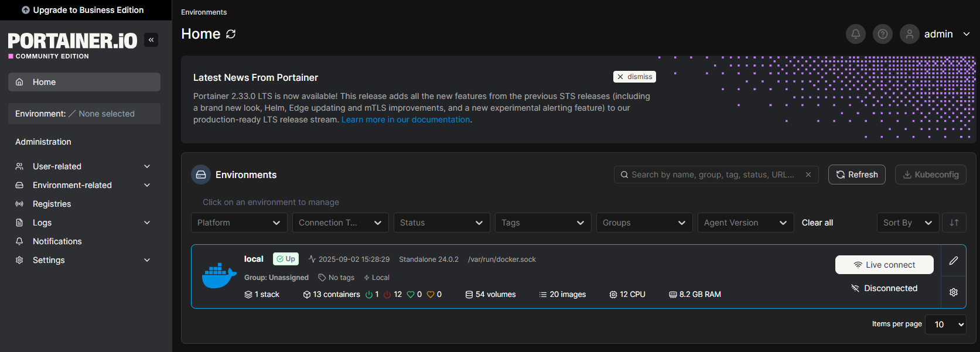
Task: Open the Agent Version filter dropdown
Action: click(746, 223)
